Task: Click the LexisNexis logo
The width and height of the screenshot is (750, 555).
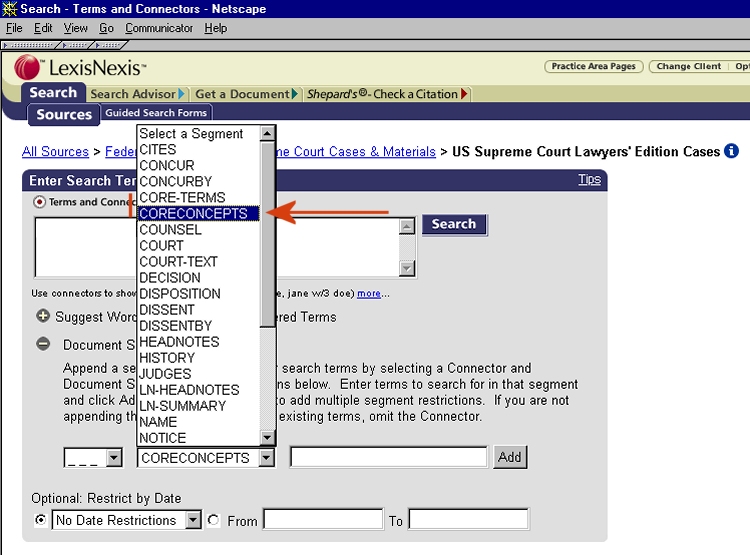Action: tap(80, 67)
